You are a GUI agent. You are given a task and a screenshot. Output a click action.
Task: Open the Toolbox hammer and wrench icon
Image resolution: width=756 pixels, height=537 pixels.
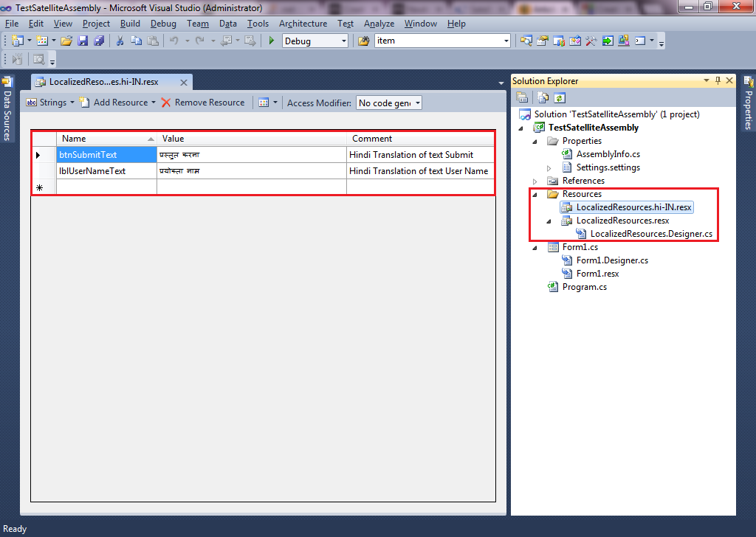[591, 41]
